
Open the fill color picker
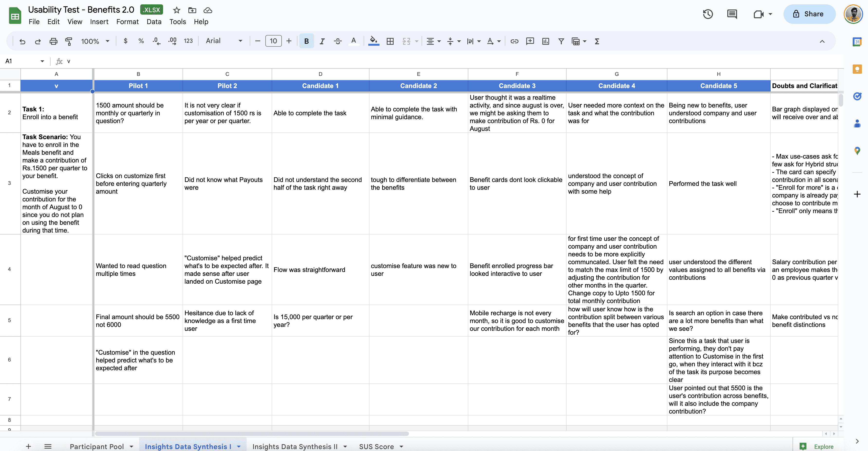(373, 41)
